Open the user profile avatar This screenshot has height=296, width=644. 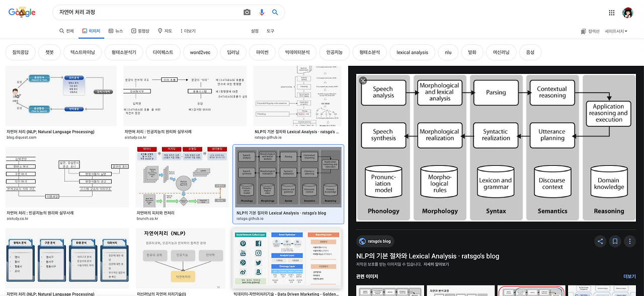pyautogui.click(x=627, y=13)
